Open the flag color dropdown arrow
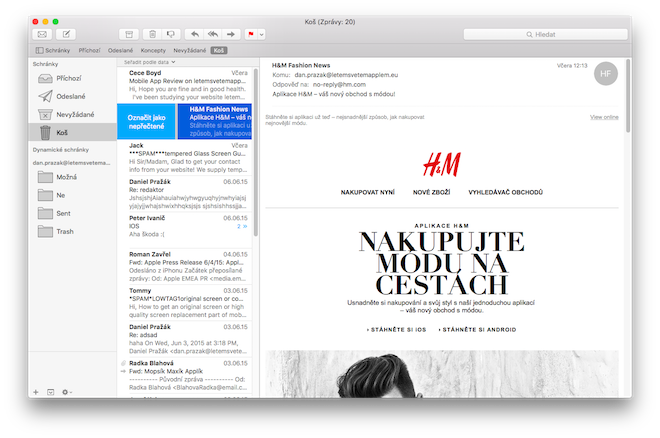Viewport: 660px width, 438px height. (261, 35)
